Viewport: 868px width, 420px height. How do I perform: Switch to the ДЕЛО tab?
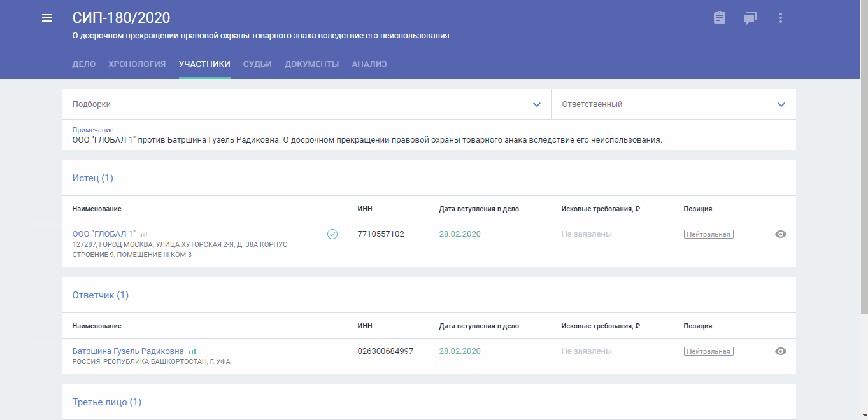click(x=84, y=64)
